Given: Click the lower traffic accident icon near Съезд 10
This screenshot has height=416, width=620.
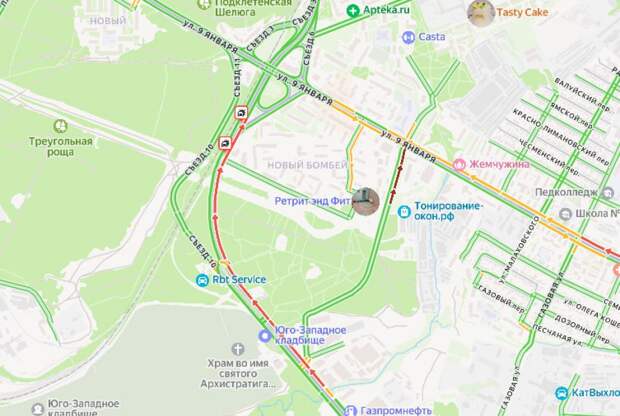Looking at the screenshot, I should point(225,143).
